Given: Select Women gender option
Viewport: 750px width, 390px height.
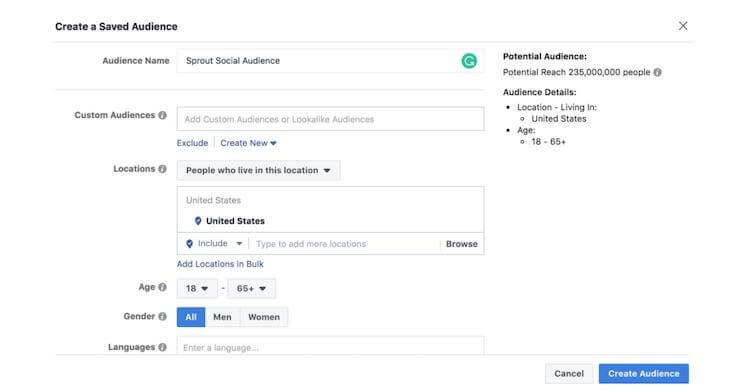Looking at the screenshot, I should 264,317.
